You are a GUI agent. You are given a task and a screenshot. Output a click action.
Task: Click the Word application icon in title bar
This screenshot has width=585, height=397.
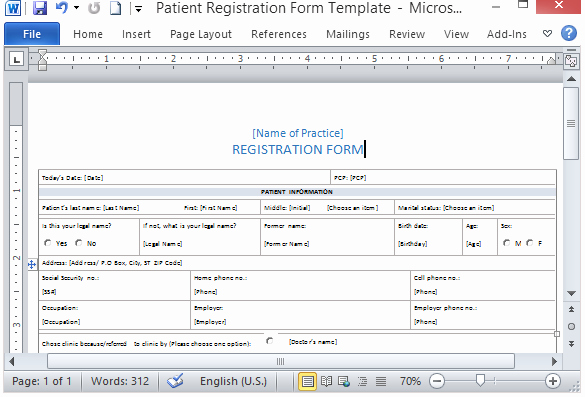13,7
